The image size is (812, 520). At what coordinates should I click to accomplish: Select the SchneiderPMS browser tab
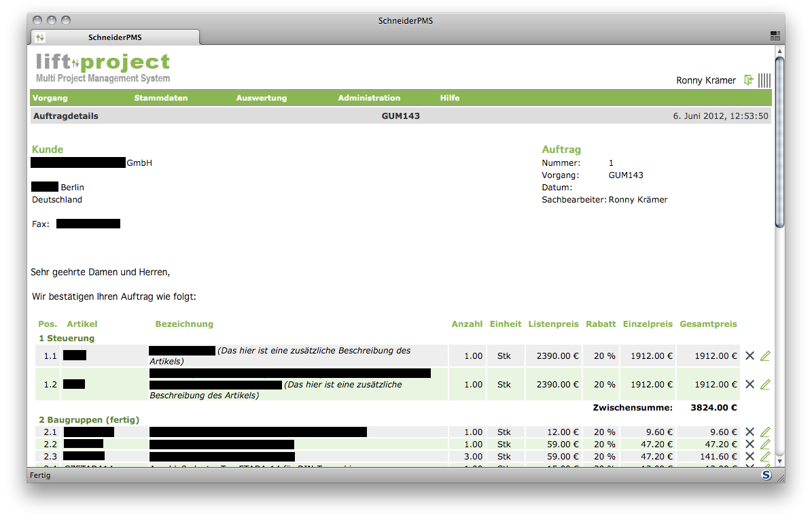[x=116, y=37]
